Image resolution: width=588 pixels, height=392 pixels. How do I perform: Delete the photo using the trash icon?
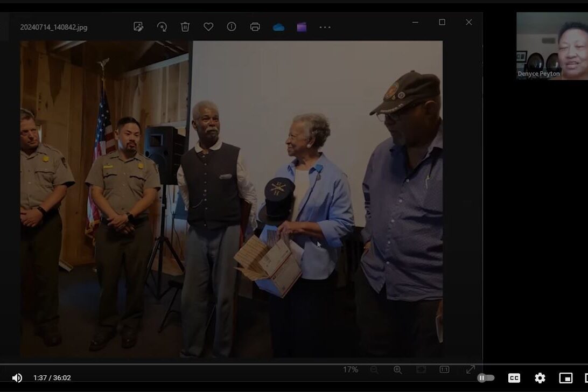click(185, 27)
